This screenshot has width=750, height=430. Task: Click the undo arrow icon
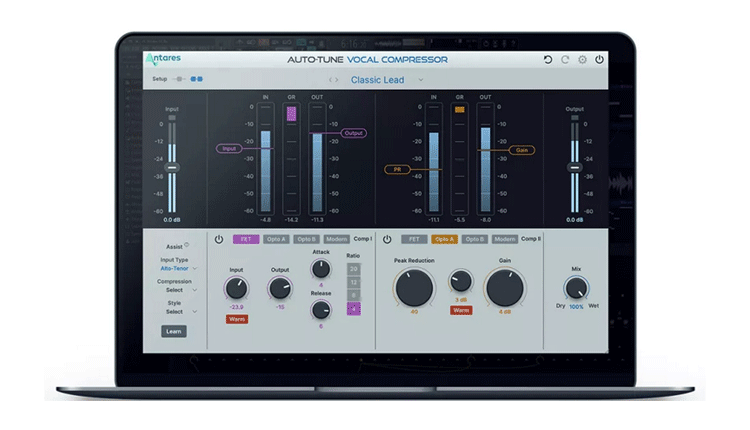tap(548, 60)
